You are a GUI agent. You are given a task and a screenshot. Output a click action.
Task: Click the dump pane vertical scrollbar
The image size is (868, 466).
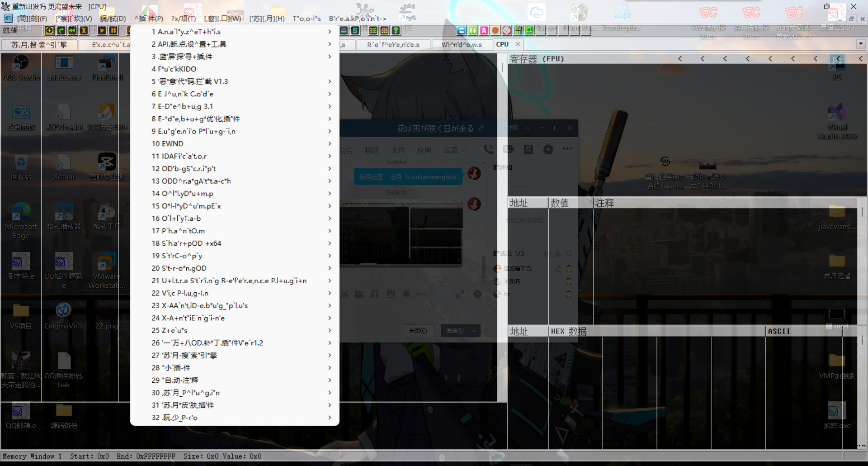pyautogui.click(x=862, y=387)
